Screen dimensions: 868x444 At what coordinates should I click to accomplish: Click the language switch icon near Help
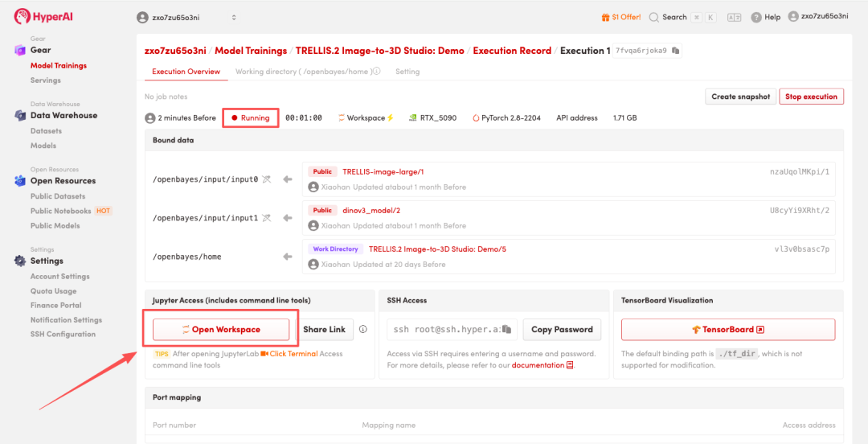[734, 17]
